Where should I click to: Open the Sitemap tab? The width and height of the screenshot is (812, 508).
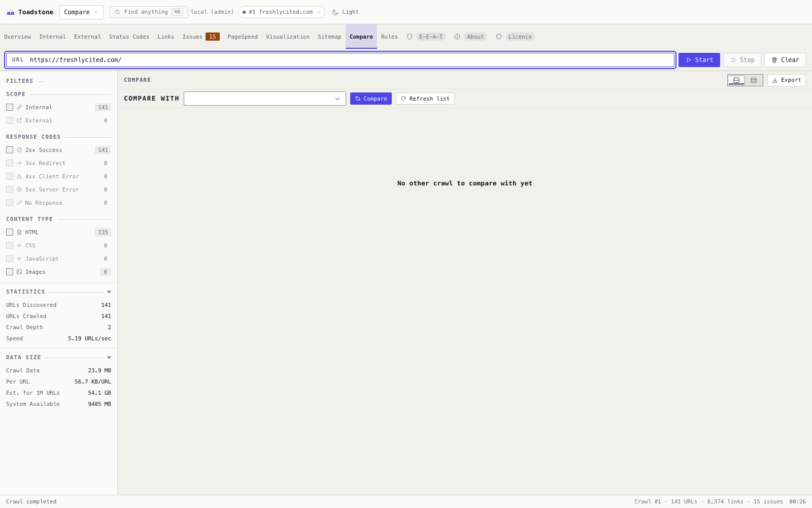329,37
